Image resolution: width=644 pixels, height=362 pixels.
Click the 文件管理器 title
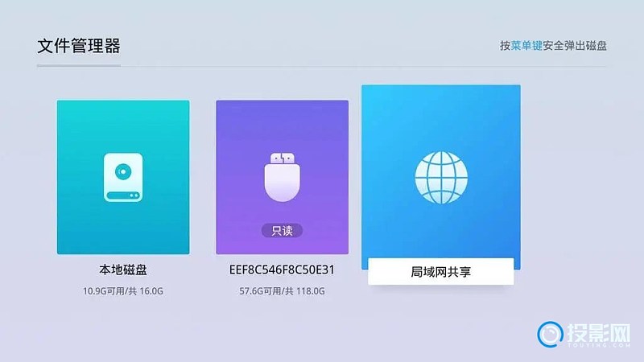tap(79, 46)
